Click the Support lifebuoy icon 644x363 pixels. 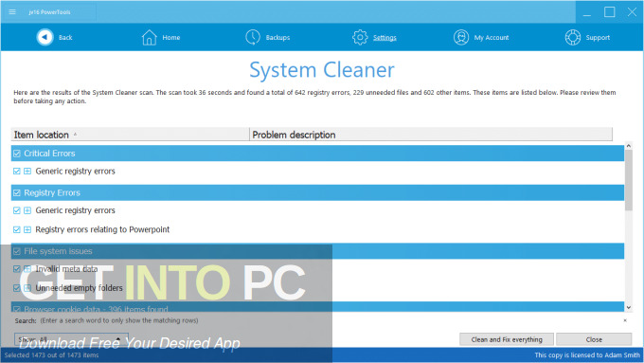(573, 37)
